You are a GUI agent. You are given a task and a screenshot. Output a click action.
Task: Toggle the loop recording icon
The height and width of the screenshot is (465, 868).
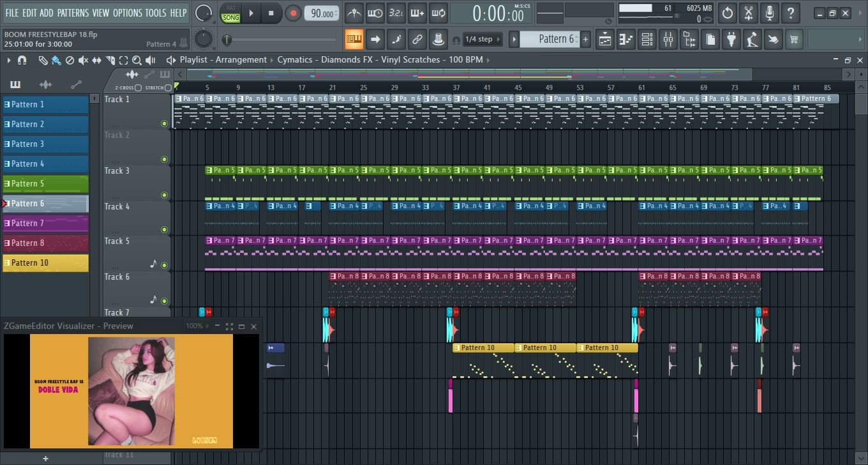pyautogui.click(x=438, y=13)
